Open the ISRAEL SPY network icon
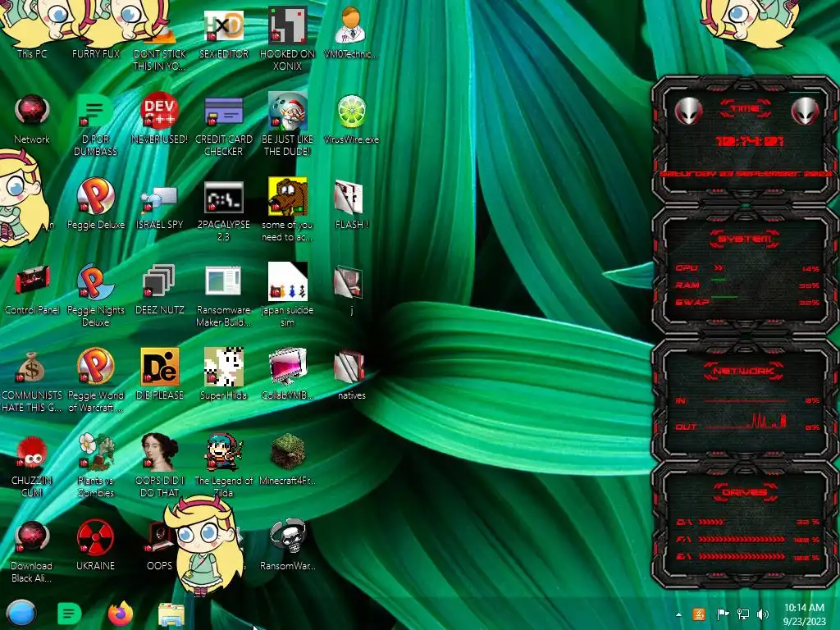The height and width of the screenshot is (630, 840). 160,199
